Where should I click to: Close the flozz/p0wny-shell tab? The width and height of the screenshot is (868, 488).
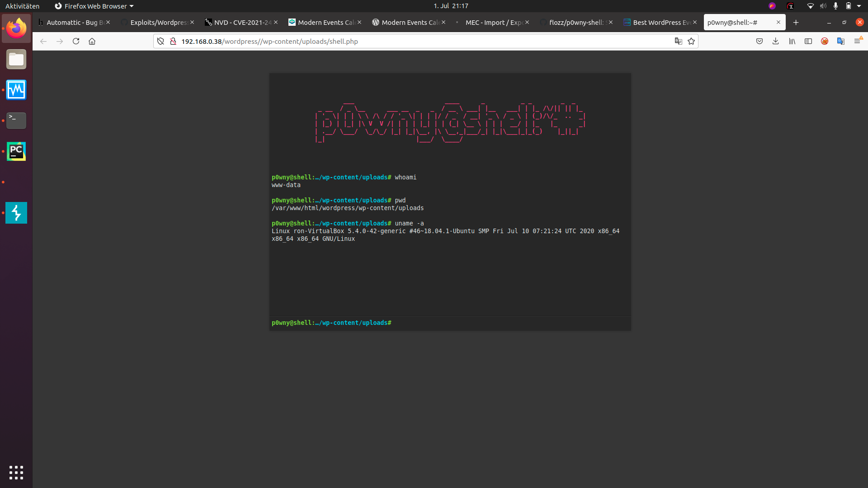point(611,22)
